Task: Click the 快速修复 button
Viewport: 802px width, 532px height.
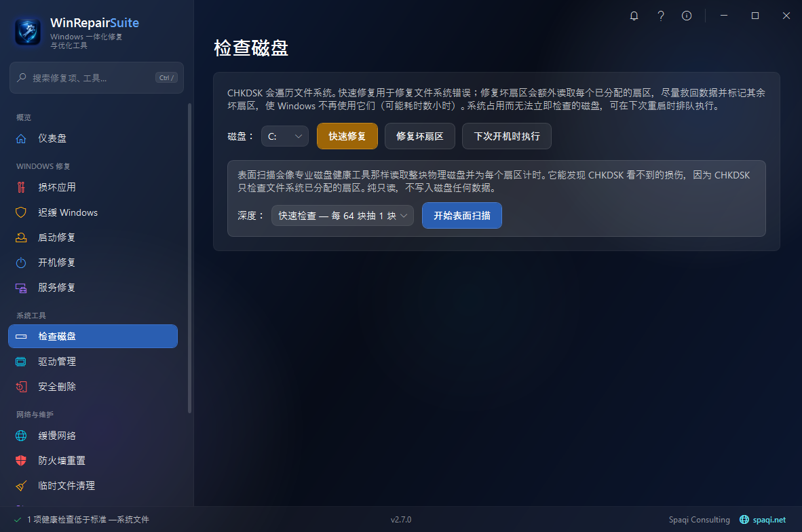Action: tap(347, 136)
